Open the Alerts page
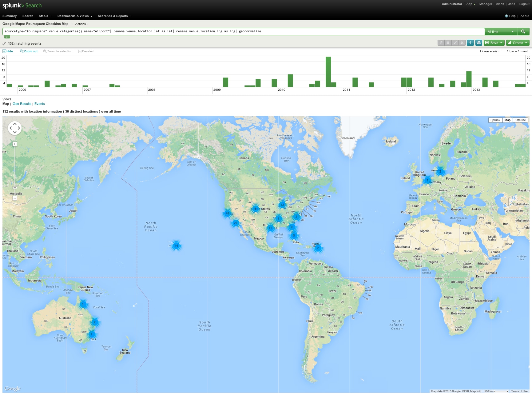This screenshot has height=395, width=532. (x=500, y=4)
